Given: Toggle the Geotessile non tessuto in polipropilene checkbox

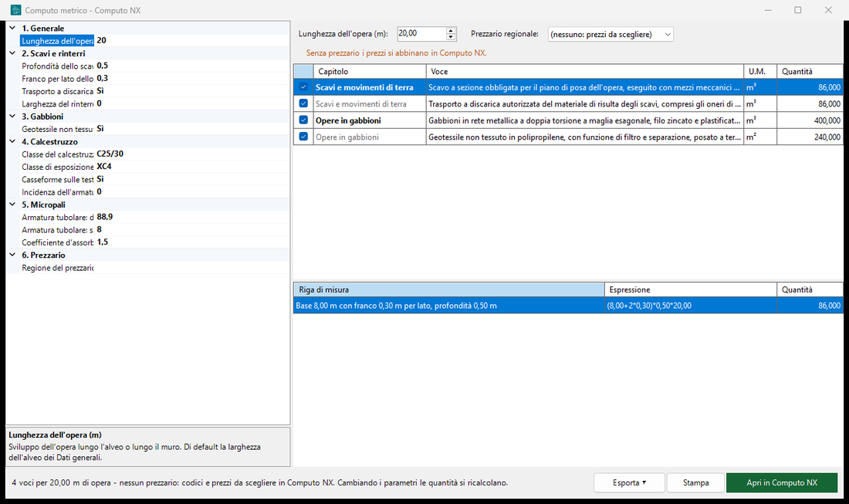Looking at the screenshot, I should (x=303, y=137).
